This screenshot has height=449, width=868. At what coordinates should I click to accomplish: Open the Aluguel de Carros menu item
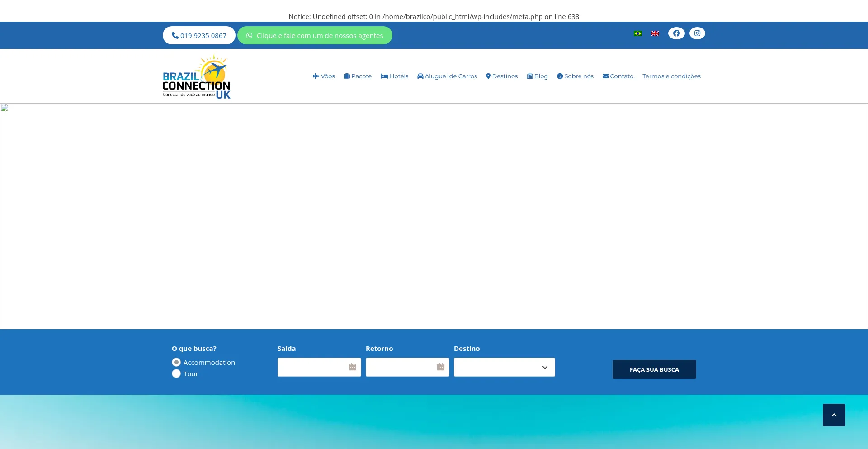tap(447, 76)
